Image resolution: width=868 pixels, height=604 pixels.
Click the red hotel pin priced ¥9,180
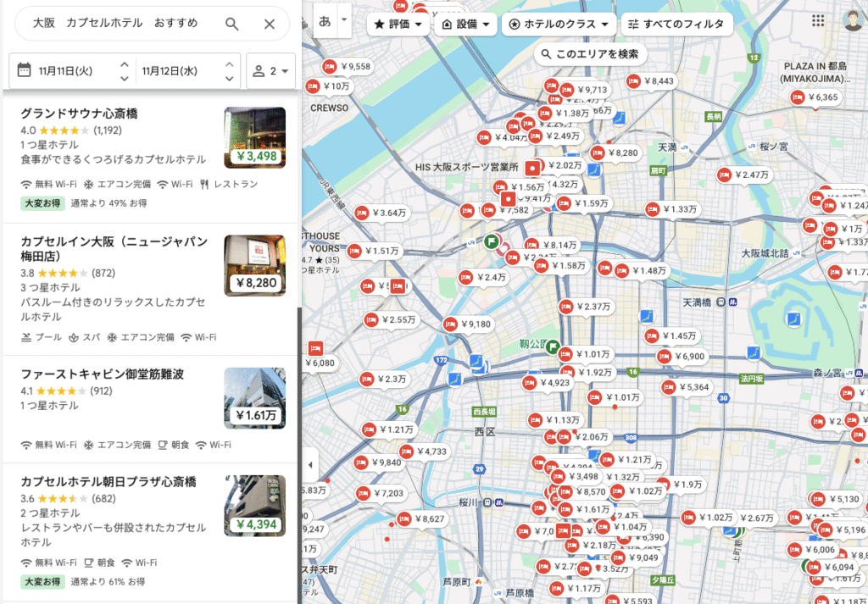coord(450,323)
